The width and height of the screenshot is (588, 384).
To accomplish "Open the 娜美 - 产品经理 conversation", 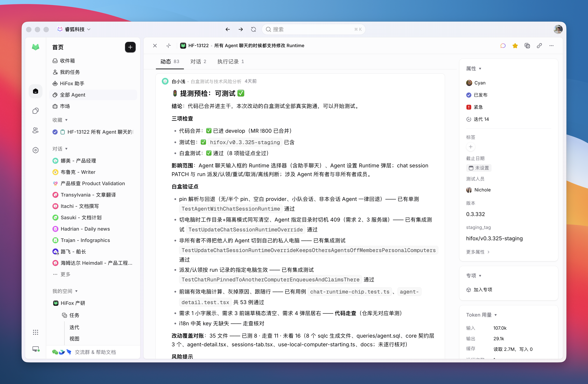I will [93, 161].
